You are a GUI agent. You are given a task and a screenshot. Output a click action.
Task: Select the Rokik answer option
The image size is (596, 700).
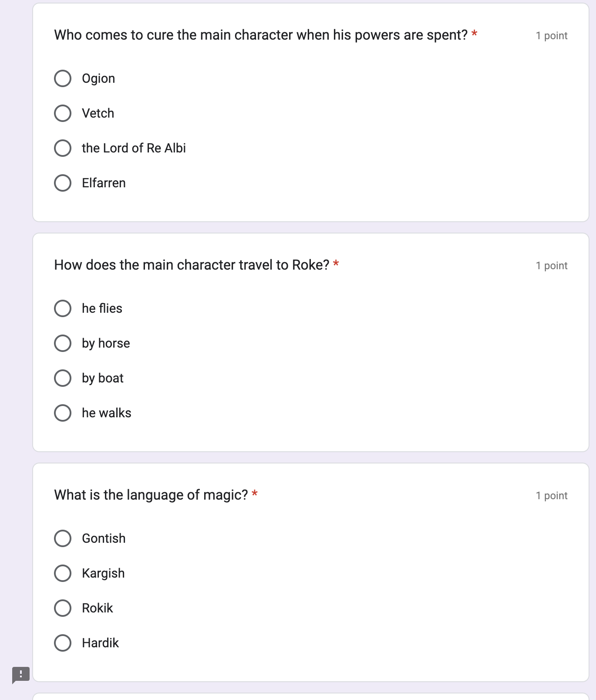point(63,608)
